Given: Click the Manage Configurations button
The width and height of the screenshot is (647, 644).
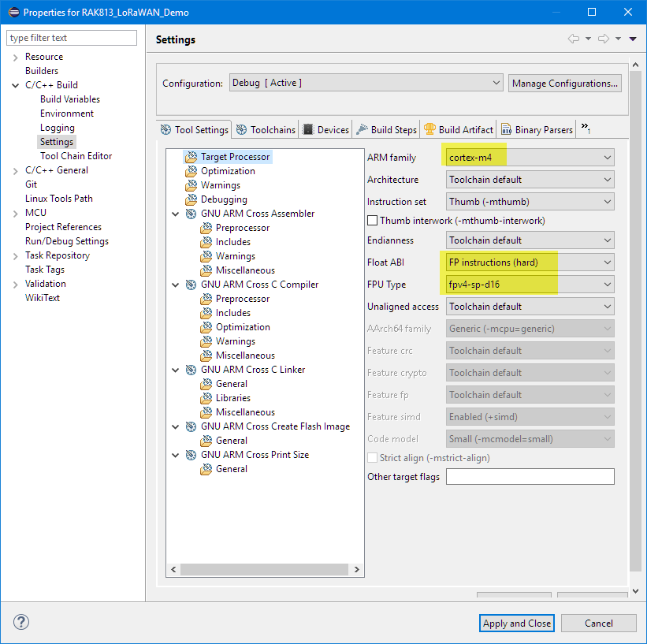Looking at the screenshot, I should point(564,84).
